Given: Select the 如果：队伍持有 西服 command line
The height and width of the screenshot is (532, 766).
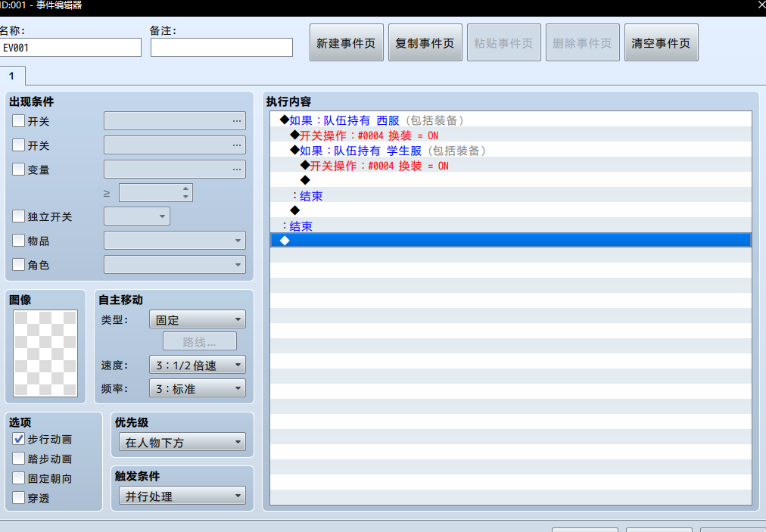Looking at the screenshot, I should pos(510,120).
